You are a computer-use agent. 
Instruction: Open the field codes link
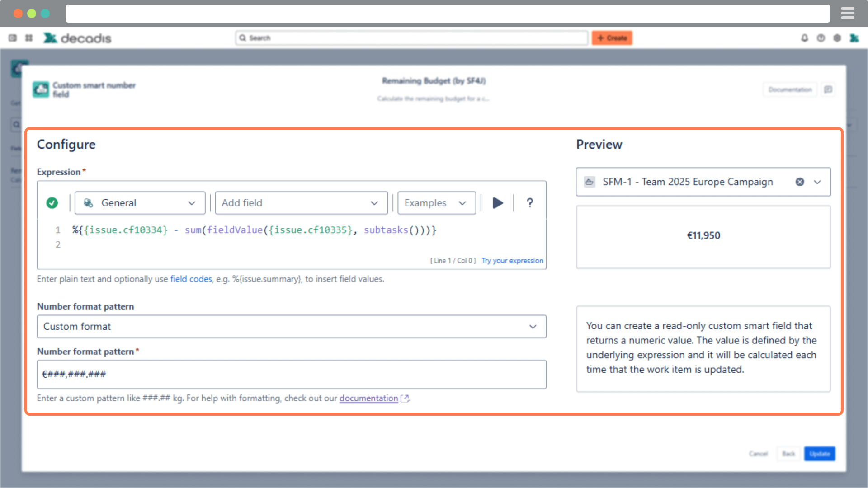click(191, 279)
